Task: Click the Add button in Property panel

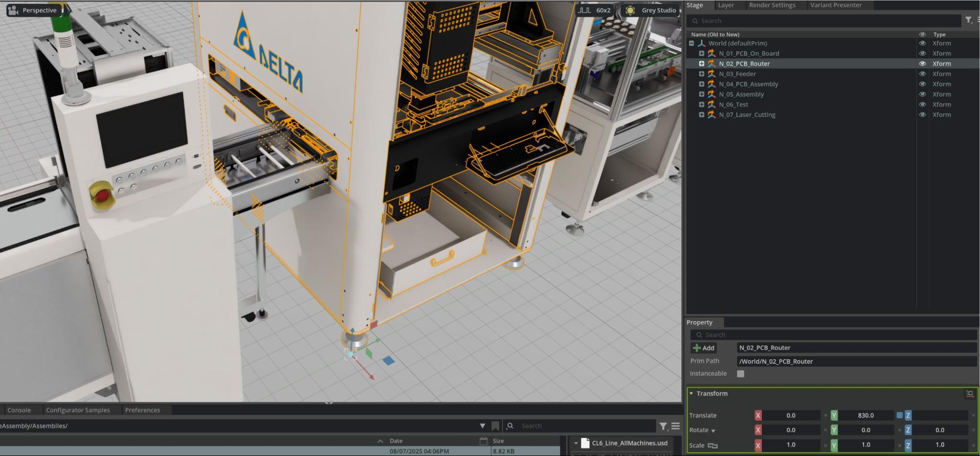Action: [x=704, y=348]
